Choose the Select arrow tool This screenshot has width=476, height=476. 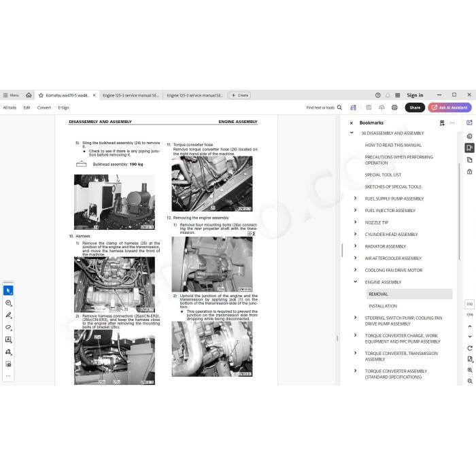8,290
